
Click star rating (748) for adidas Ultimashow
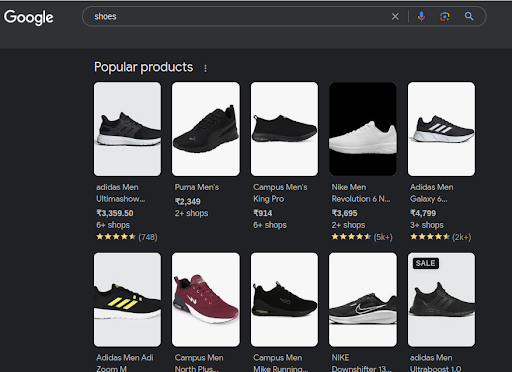(x=127, y=237)
